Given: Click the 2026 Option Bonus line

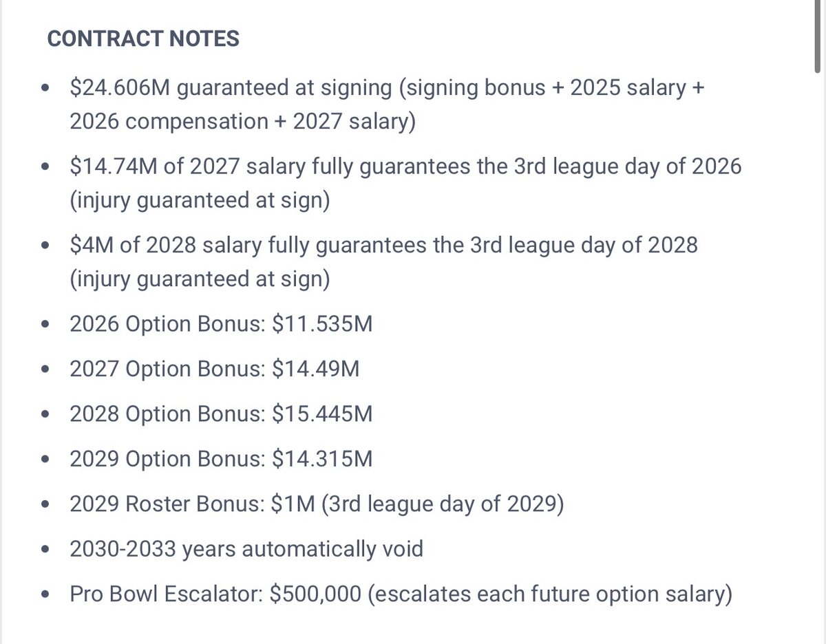Looking at the screenshot, I should 220,323.
